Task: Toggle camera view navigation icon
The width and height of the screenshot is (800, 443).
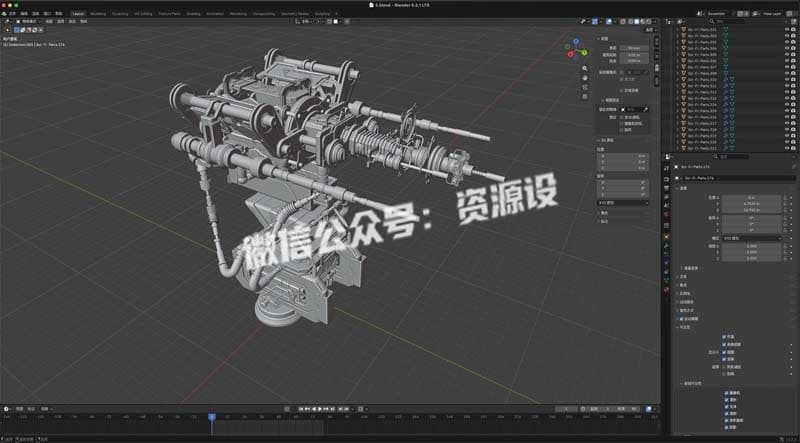Action: point(585,87)
